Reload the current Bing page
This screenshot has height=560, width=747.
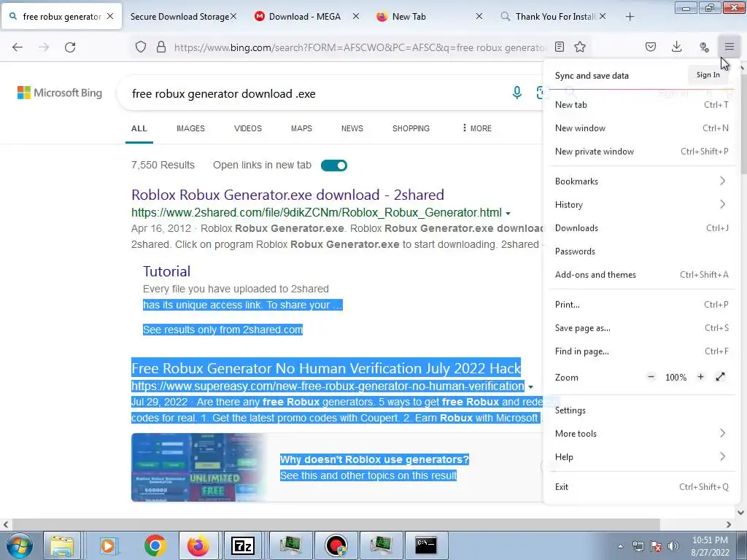[70, 47]
